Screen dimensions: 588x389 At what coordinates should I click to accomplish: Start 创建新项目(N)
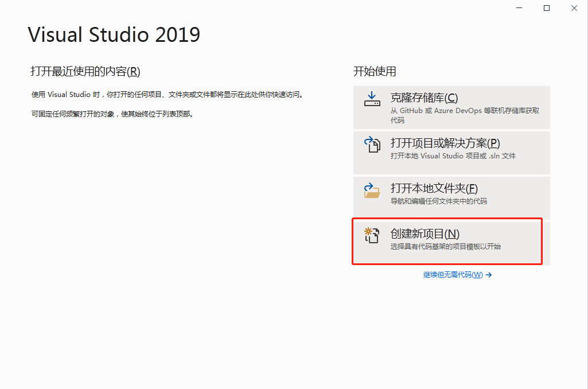pyautogui.click(x=451, y=243)
